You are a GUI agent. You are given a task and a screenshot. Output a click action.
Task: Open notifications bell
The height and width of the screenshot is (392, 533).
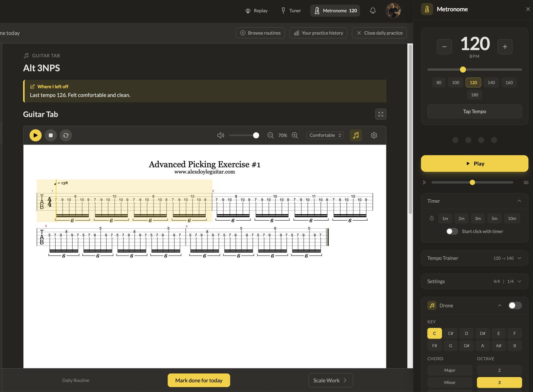coord(373,11)
